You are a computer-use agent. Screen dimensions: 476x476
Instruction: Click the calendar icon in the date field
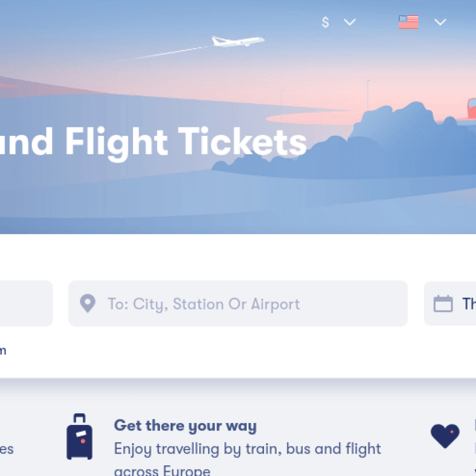pos(443,304)
